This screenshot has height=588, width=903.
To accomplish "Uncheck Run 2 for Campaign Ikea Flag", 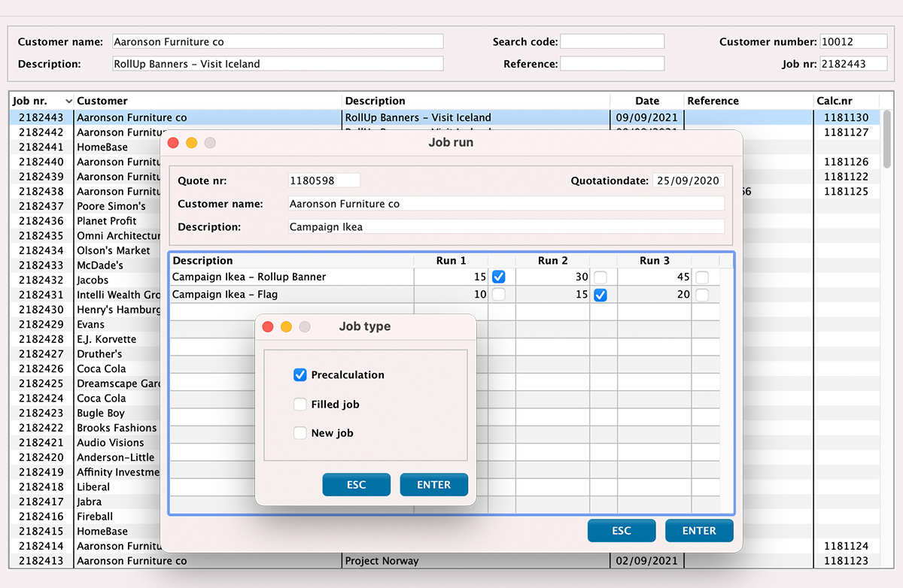I will pos(600,295).
